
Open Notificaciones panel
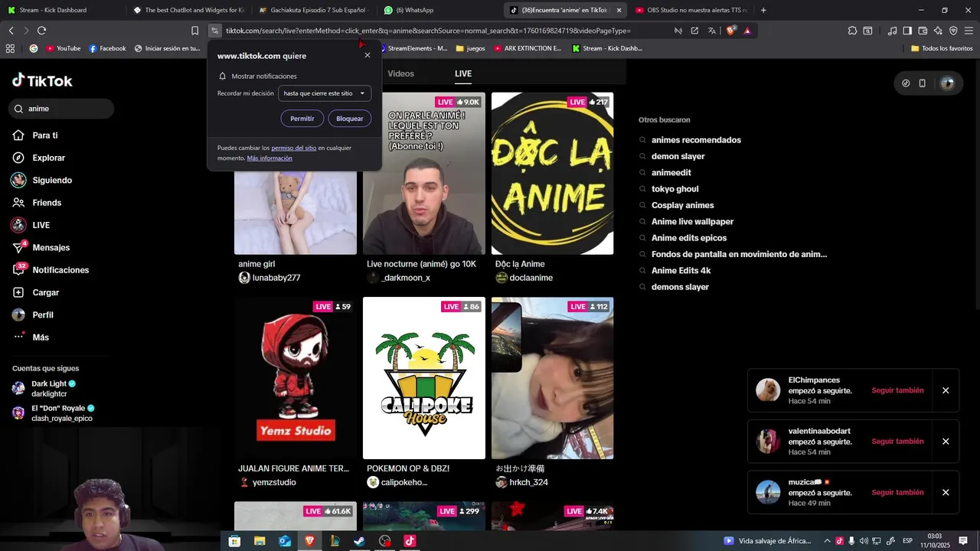click(x=51, y=270)
